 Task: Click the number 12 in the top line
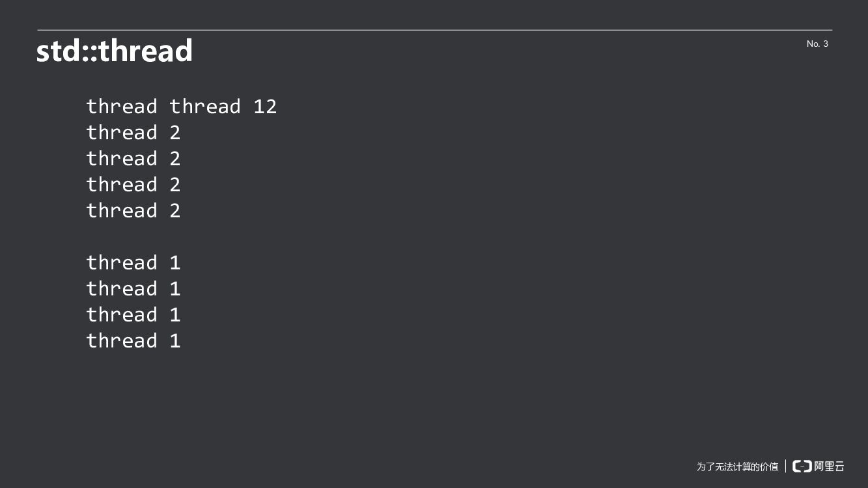click(x=265, y=107)
